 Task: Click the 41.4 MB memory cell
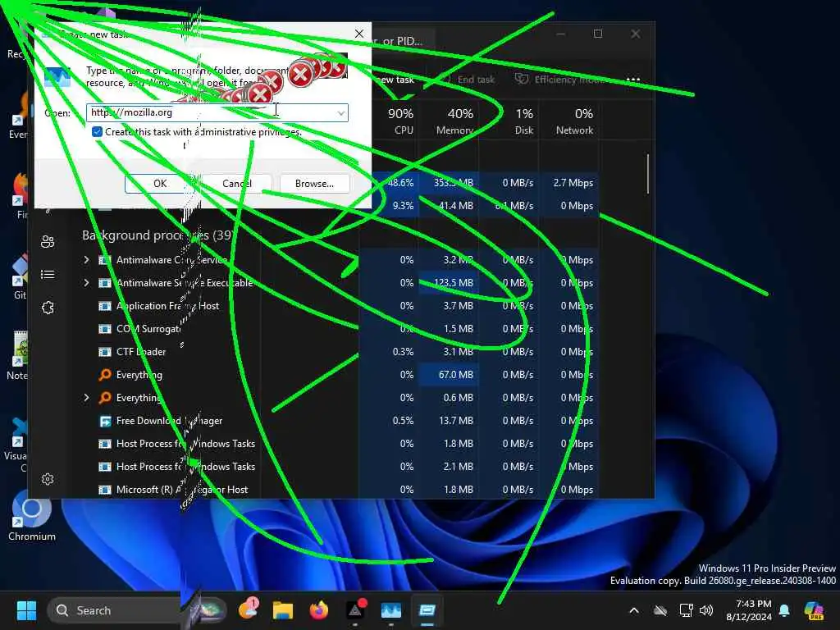click(x=449, y=206)
